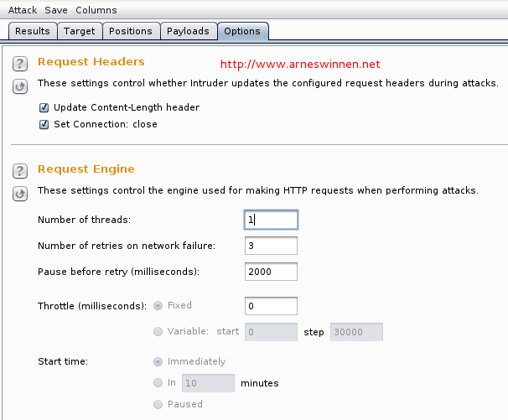The image size is (508, 420).
Task: Click the Number of threads field
Action: [x=271, y=220]
